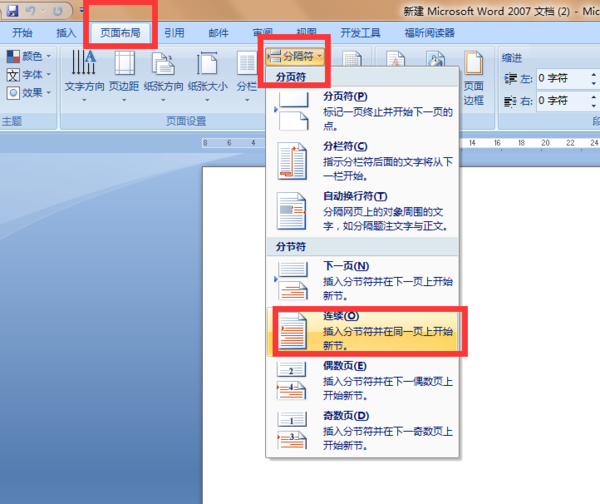Image resolution: width=600 pixels, height=504 pixels.
Task: Click the 纸张方向 orientation icon
Action: [163, 64]
